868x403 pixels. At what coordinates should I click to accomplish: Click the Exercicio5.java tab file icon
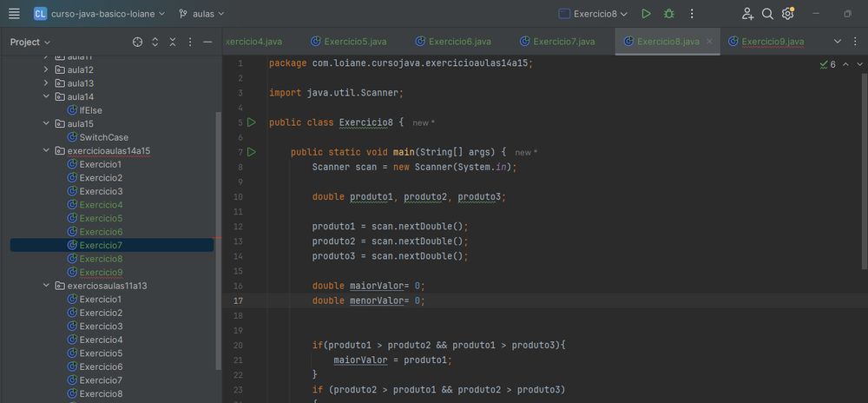coord(316,42)
